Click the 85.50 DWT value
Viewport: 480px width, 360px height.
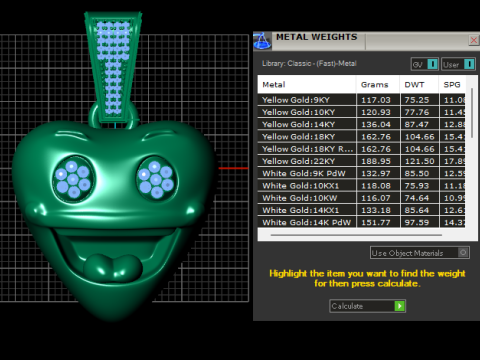417,173
